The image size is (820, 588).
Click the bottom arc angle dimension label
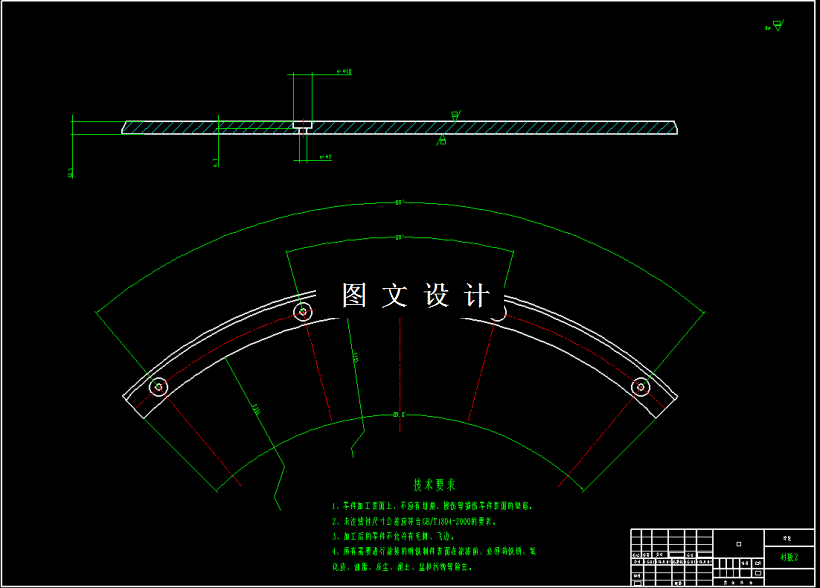coord(400,415)
